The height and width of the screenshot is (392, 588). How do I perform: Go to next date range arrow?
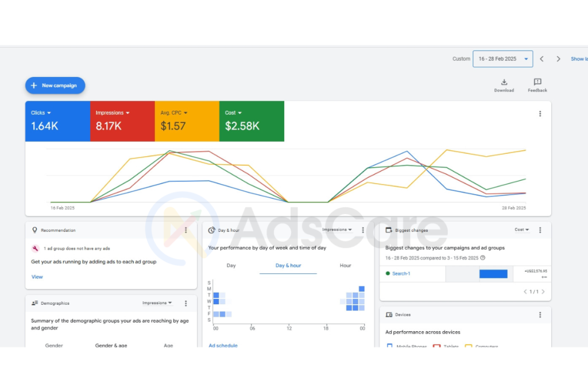(558, 59)
